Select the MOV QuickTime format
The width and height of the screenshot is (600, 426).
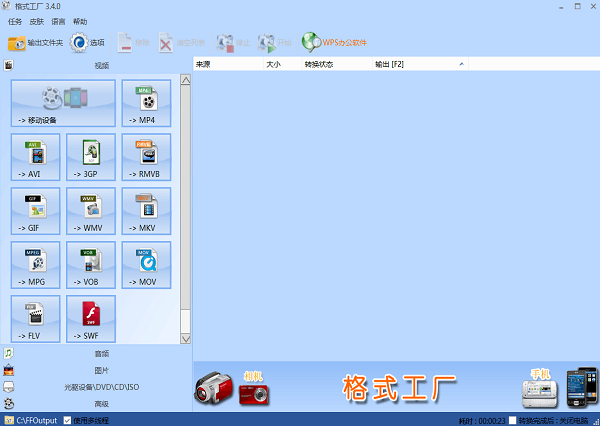[146, 265]
